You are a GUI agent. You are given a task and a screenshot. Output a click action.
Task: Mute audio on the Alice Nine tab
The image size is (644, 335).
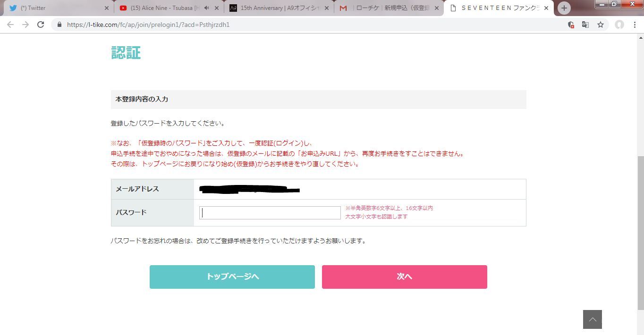pos(206,8)
